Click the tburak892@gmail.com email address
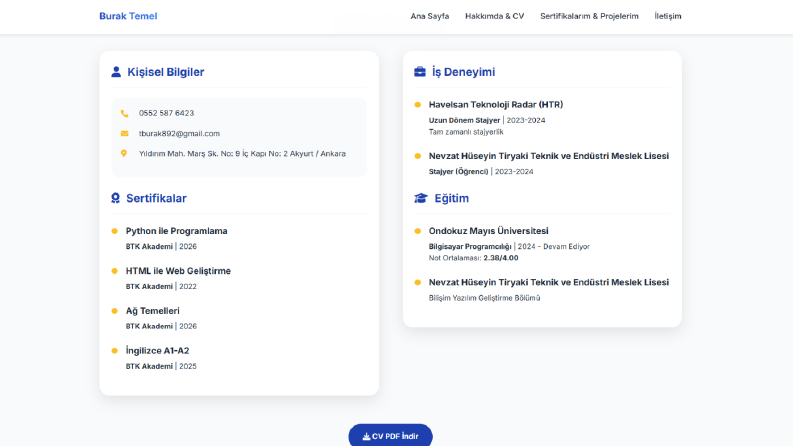 pos(179,133)
